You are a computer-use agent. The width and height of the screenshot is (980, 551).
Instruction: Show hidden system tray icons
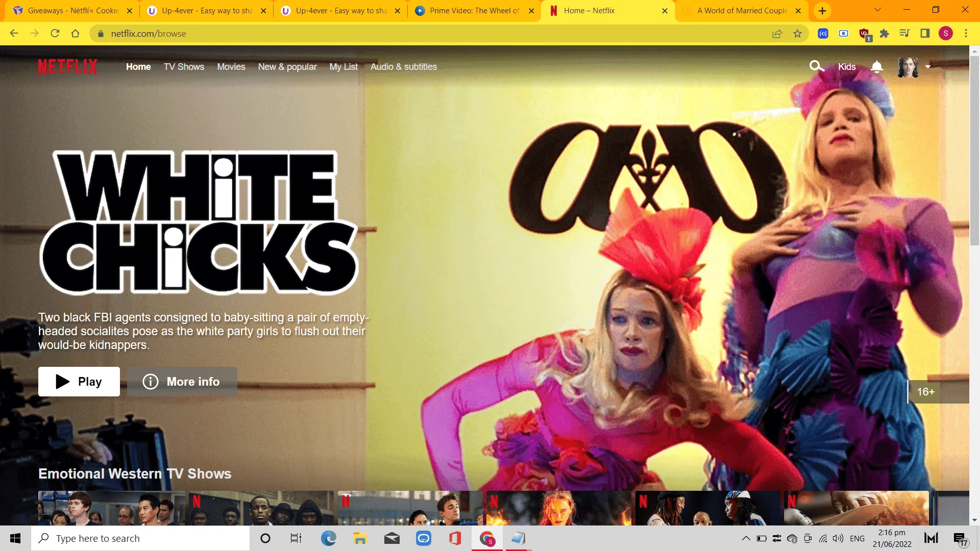pyautogui.click(x=746, y=538)
